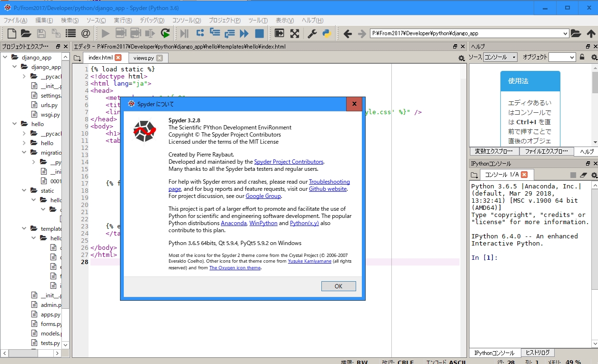Open the ソース source combo box
The image size is (598, 364).
[x=500, y=57]
